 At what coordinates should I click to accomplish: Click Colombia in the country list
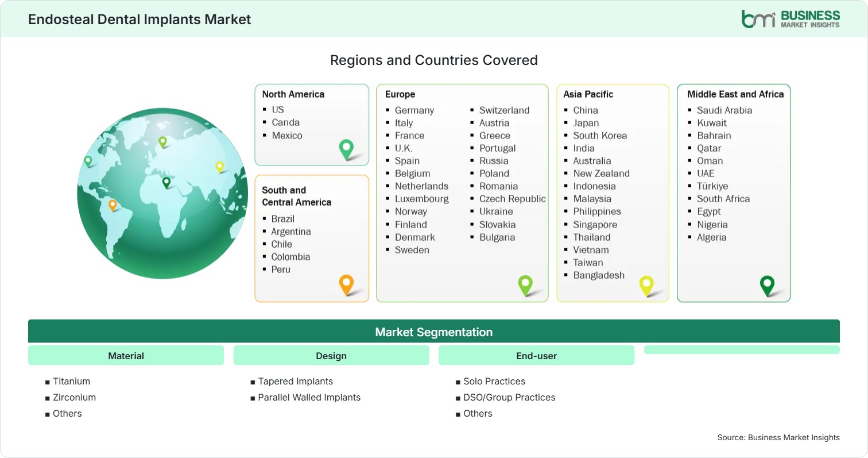pos(290,256)
